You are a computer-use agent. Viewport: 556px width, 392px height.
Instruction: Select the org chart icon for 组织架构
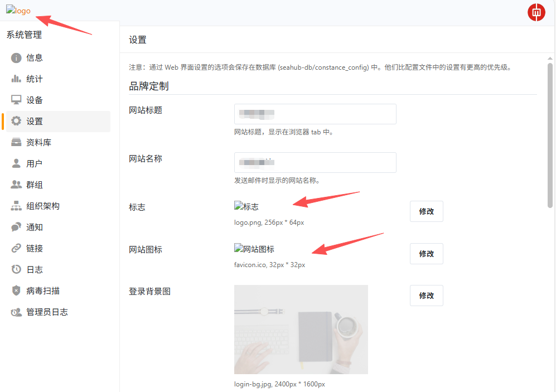[16, 206]
